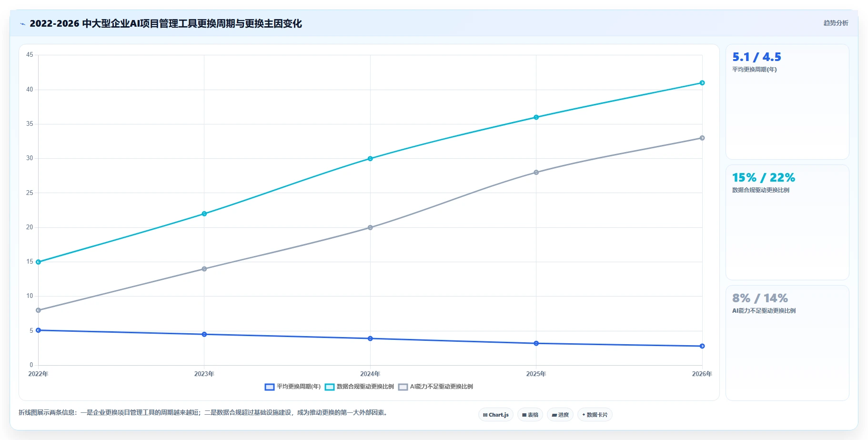The height and width of the screenshot is (440, 868).
Task: Select the 2025年 point on the blue line
Action: click(536, 343)
